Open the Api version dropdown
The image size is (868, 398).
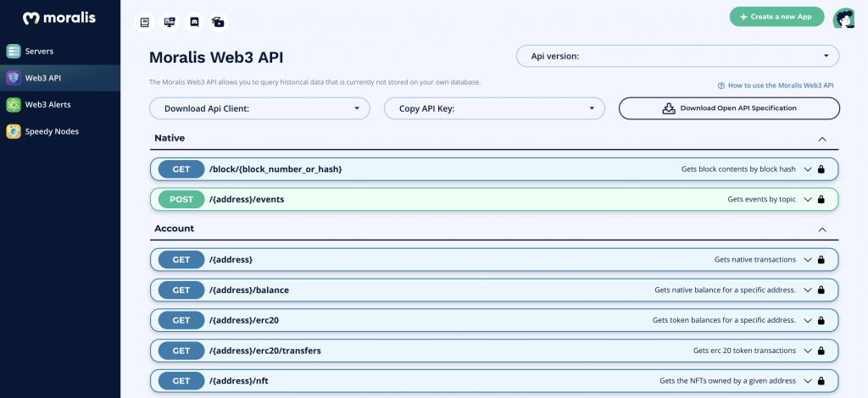(677, 56)
